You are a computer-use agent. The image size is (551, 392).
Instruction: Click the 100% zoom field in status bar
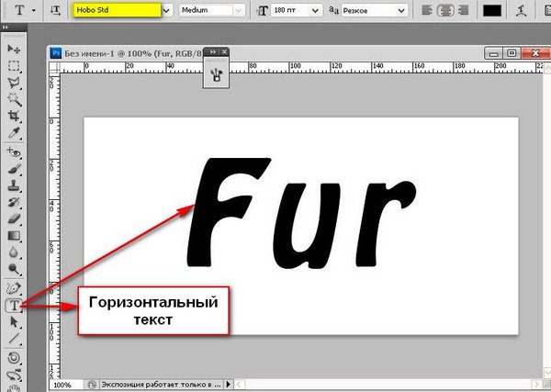[66, 385]
